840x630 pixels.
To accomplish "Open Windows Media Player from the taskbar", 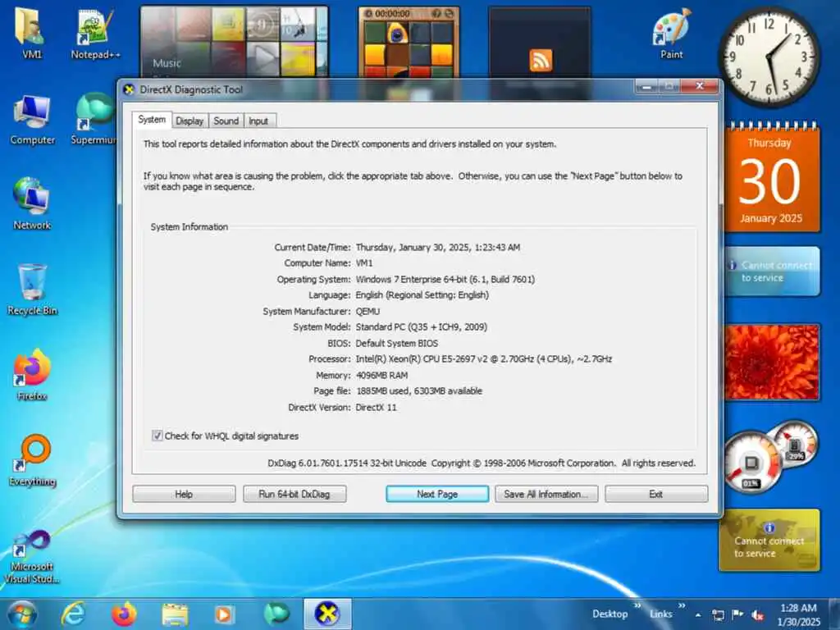I will 224,614.
